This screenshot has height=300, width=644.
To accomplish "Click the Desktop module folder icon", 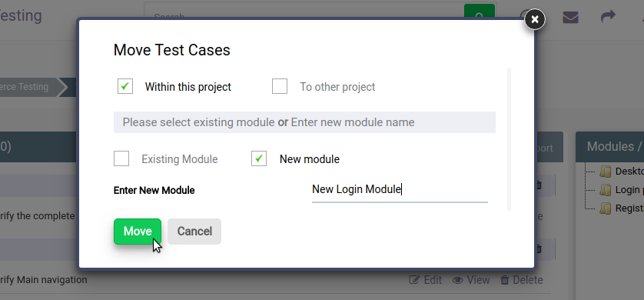I will click(x=606, y=172).
